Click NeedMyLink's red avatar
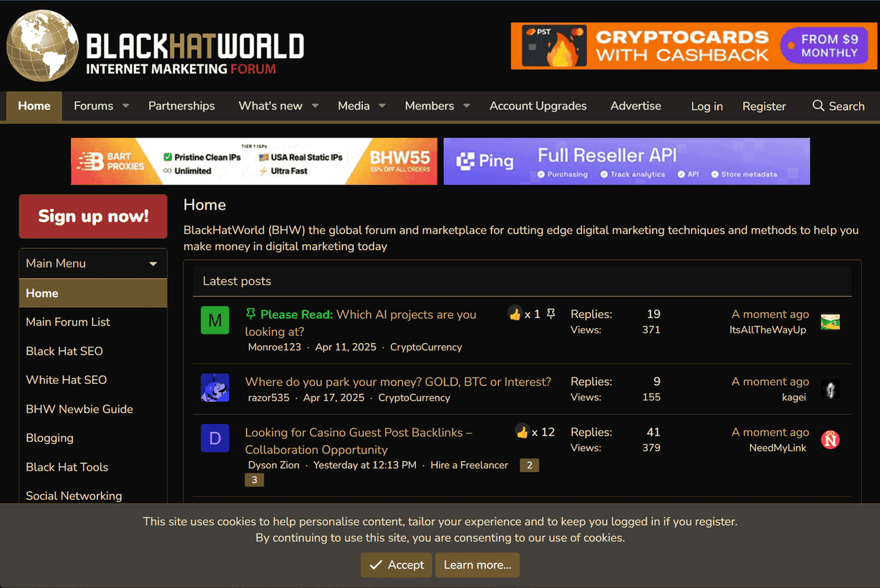This screenshot has width=880, height=588. click(830, 440)
